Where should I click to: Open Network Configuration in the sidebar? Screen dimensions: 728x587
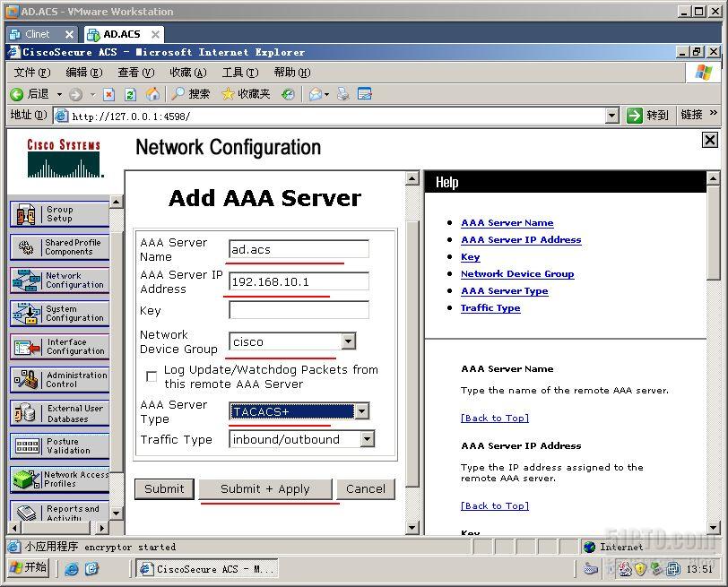click(x=59, y=281)
